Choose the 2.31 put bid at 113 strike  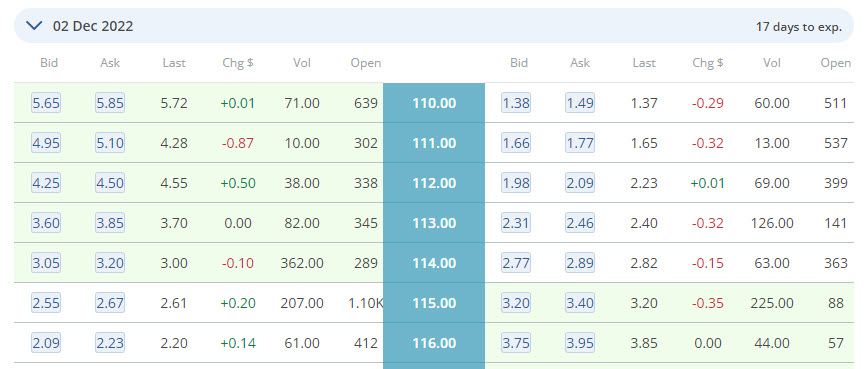516,223
